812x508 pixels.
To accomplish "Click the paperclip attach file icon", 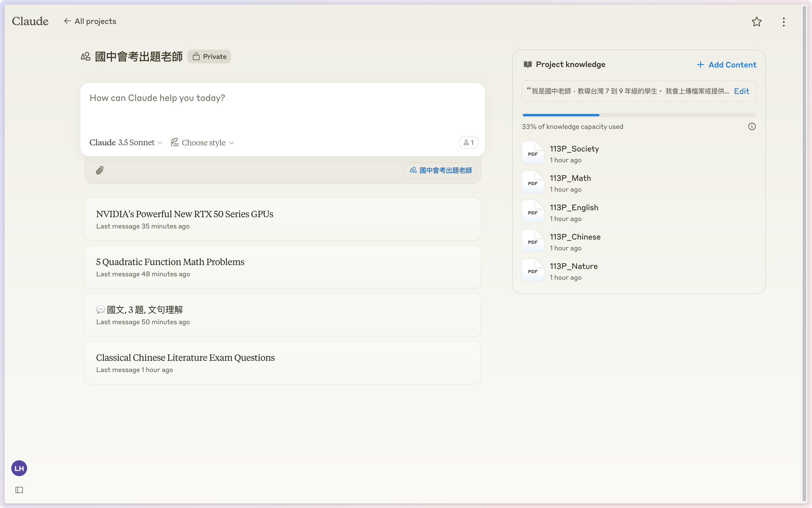I will point(100,170).
